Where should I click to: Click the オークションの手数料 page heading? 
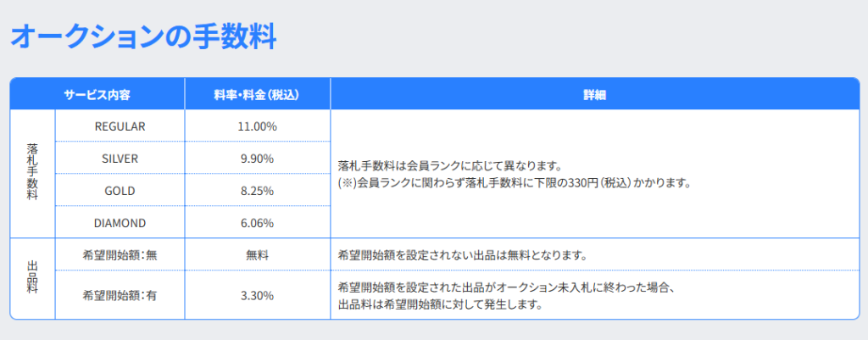point(142,37)
